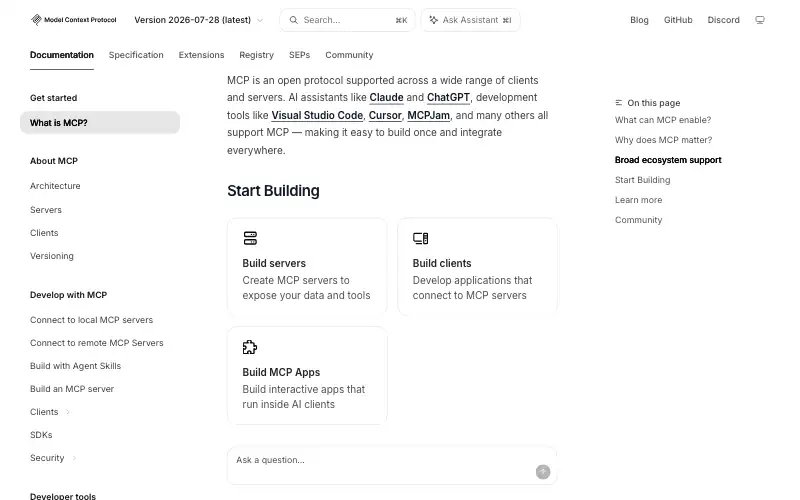The height and width of the screenshot is (500, 800).
Task: Jump to What can MCP enable? section
Action: [663, 120]
